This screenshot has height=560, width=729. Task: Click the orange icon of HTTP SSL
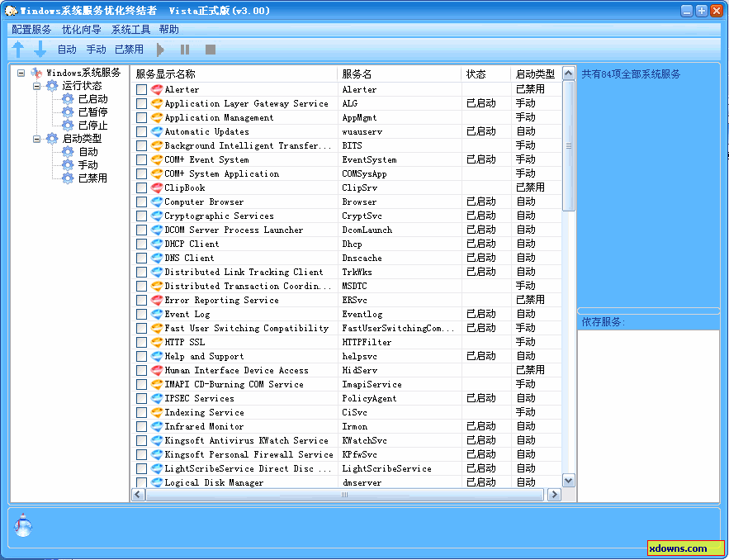(x=157, y=342)
